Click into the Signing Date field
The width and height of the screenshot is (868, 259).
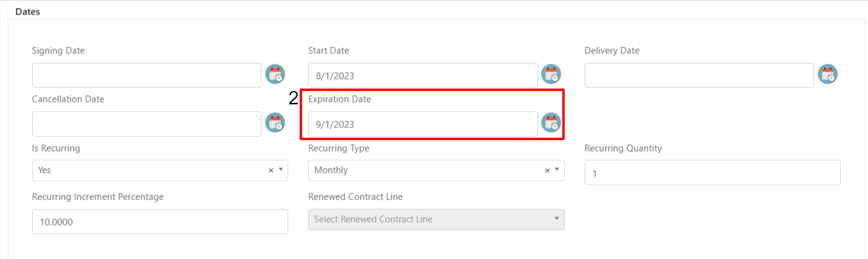pyautogui.click(x=147, y=75)
